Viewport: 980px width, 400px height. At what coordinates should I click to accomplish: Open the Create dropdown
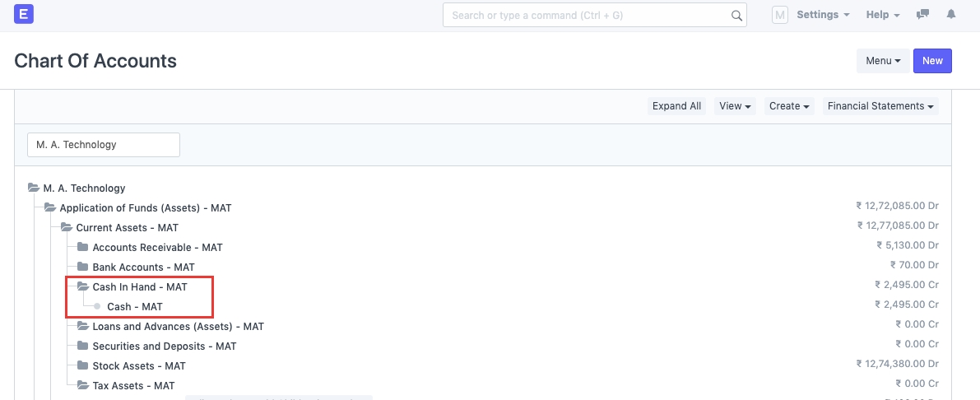pos(790,106)
